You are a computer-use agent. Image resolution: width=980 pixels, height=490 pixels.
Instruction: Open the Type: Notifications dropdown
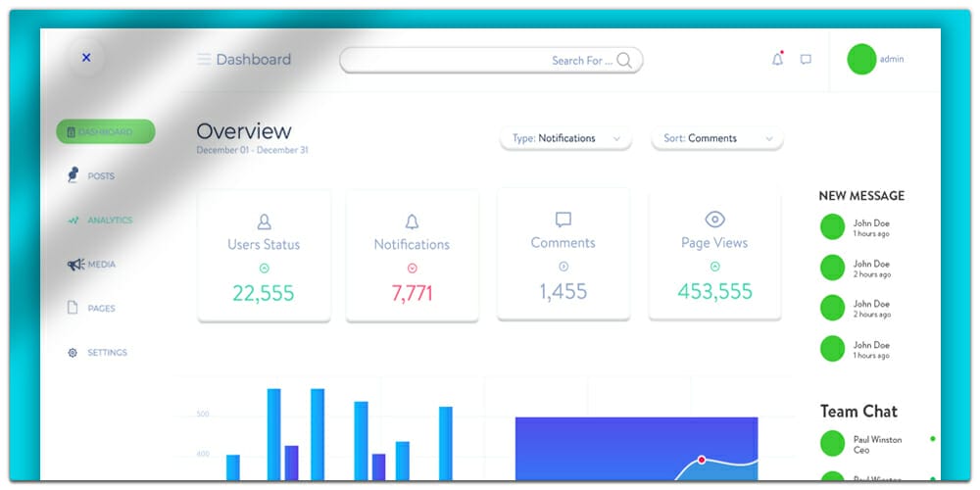pyautogui.click(x=565, y=138)
